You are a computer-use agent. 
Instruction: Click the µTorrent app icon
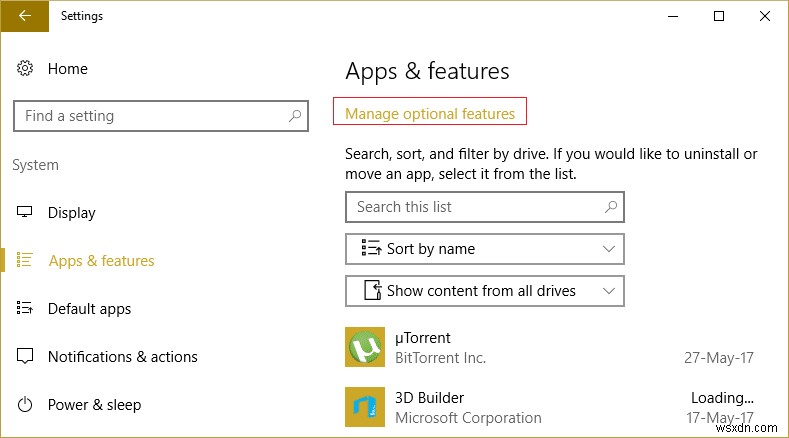pos(364,347)
